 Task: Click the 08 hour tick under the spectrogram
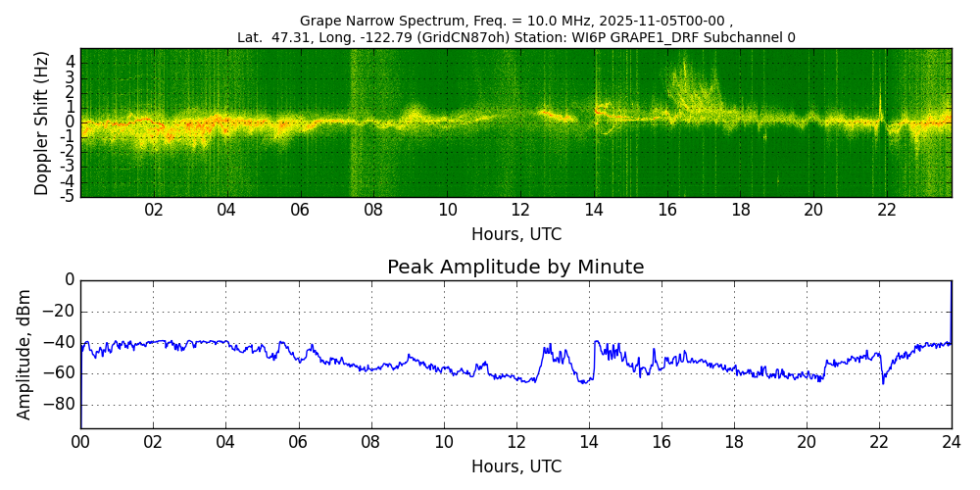[373, 210]
